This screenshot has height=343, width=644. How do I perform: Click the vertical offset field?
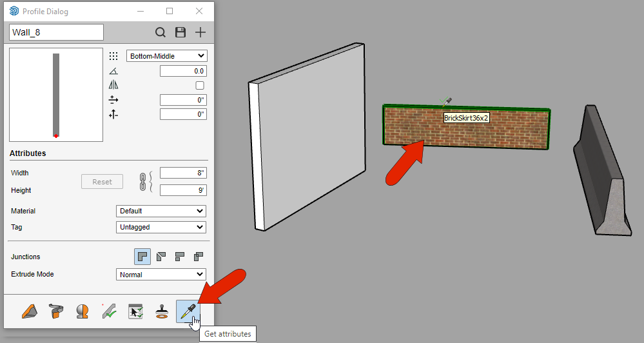coord(183,114)
